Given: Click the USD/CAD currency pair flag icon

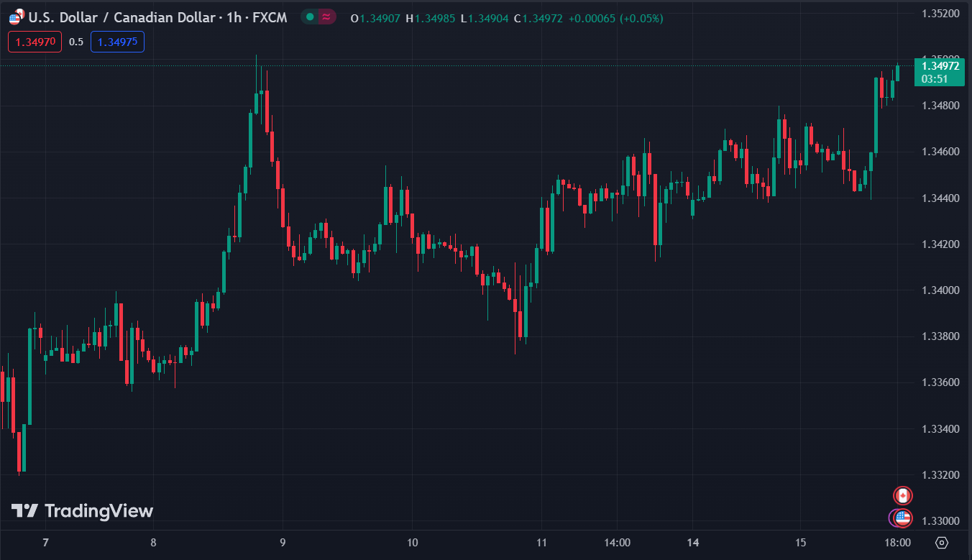Looking at the screenshot, I should [x=17, y=17].
